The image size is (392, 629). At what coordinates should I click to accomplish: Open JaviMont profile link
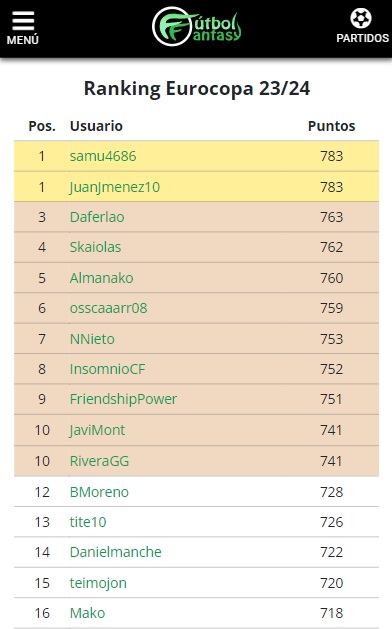97,430
